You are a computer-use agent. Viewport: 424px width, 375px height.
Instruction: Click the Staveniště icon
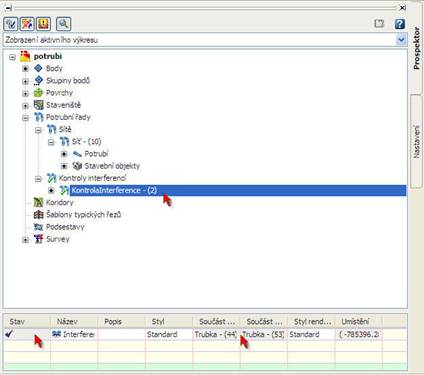pyautogui.click(x=38, y=105)
